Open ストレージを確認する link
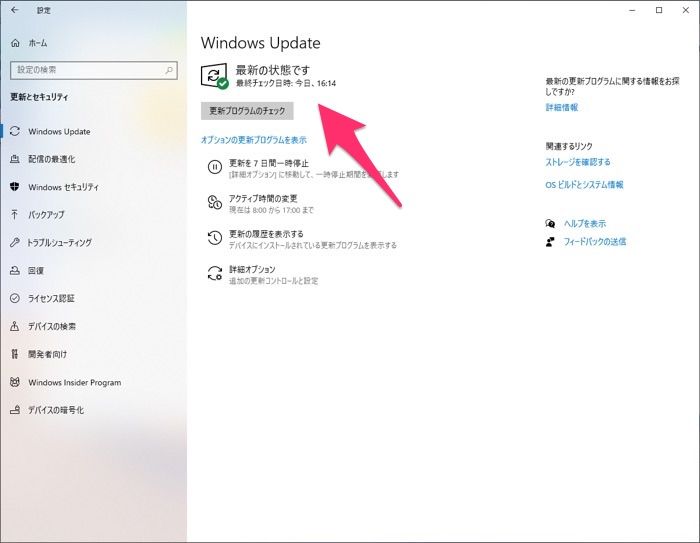 [x=578, y=162]
